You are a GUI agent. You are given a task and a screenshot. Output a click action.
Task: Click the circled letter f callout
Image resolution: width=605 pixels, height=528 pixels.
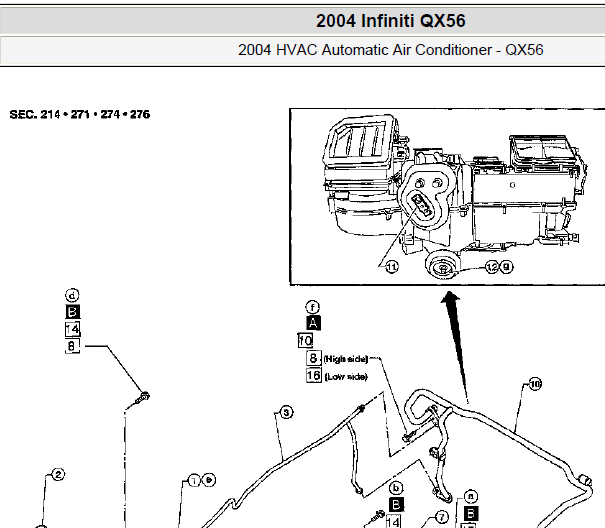[313, 307]
